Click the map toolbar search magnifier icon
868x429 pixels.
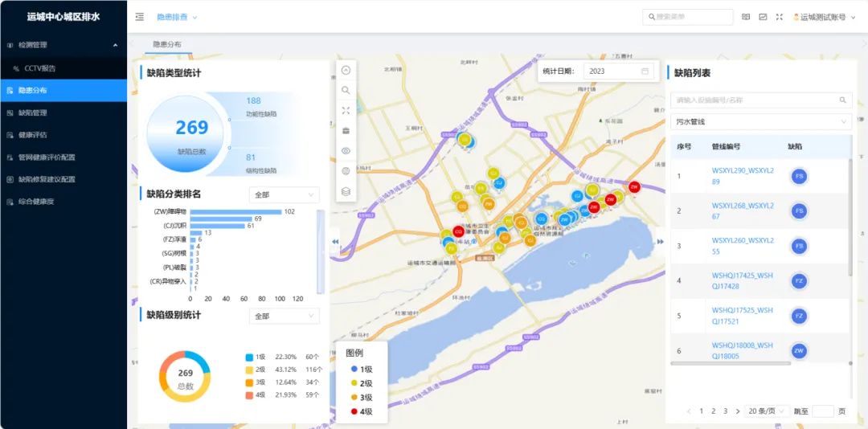point(346,90)
